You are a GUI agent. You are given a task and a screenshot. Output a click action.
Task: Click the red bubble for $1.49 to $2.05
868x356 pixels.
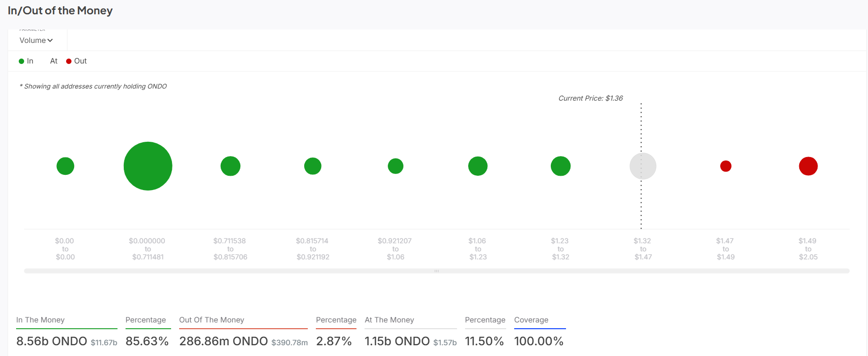[x=808, y=166]
